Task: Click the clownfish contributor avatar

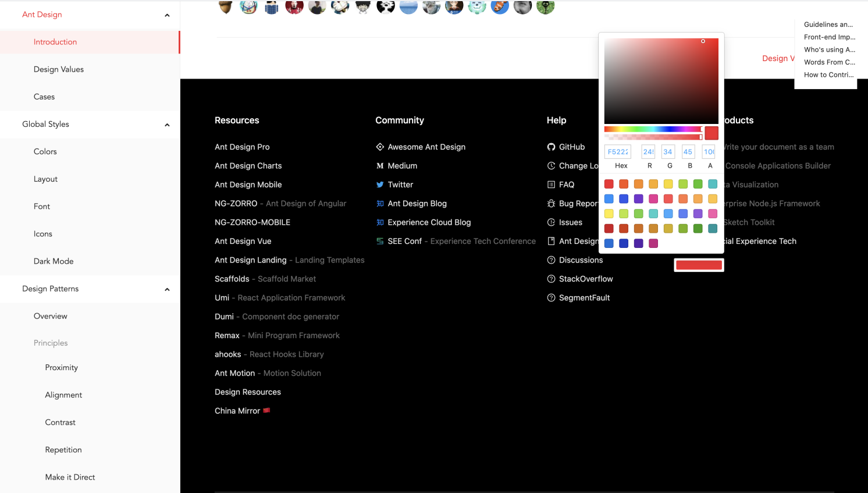Action: 500,6
